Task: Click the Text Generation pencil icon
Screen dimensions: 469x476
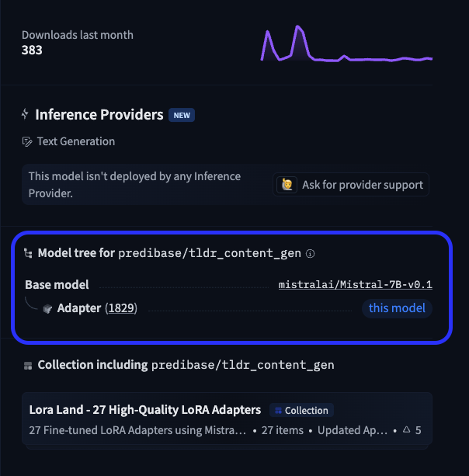Action: coord(27,141)
